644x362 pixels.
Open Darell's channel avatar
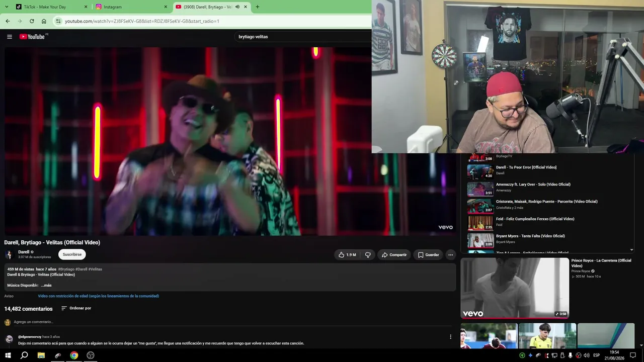click(9, 254)
